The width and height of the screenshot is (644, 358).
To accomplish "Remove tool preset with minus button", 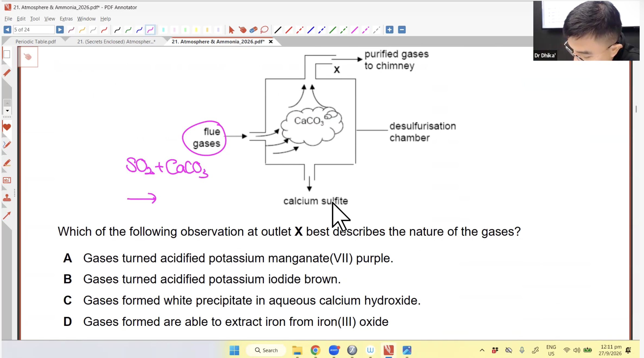I will (x=402, y=30).
